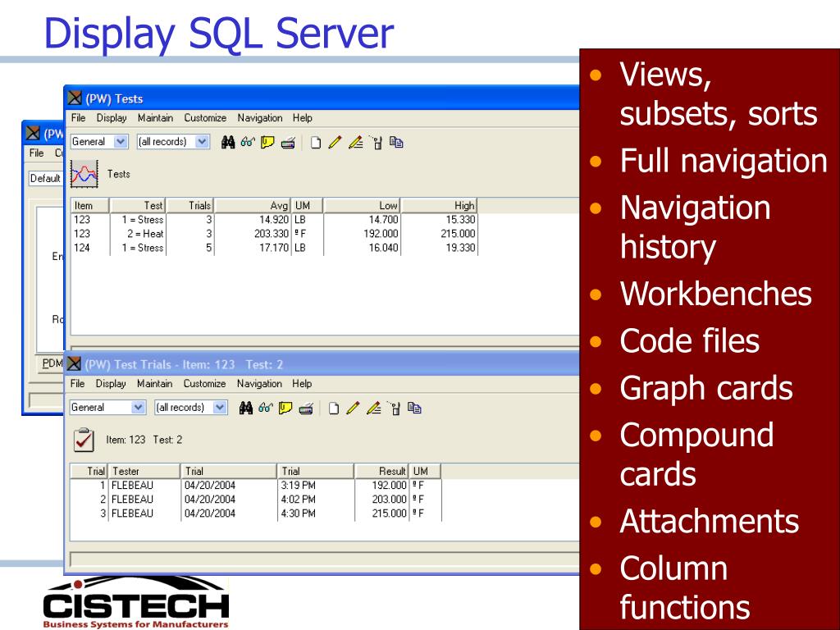Open the Help menu in Tests window
The height and width of the screenshot is (630, 840).
[x=302, y=117]
